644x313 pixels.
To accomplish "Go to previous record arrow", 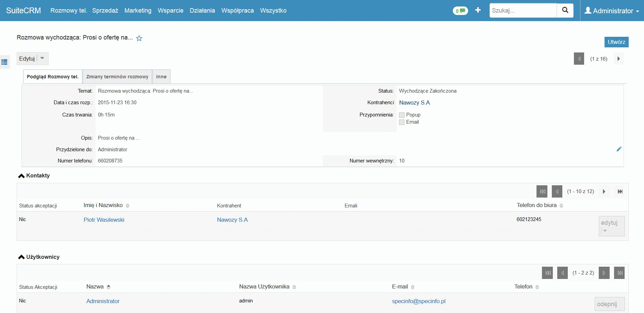I will click(x=579, y=59).
